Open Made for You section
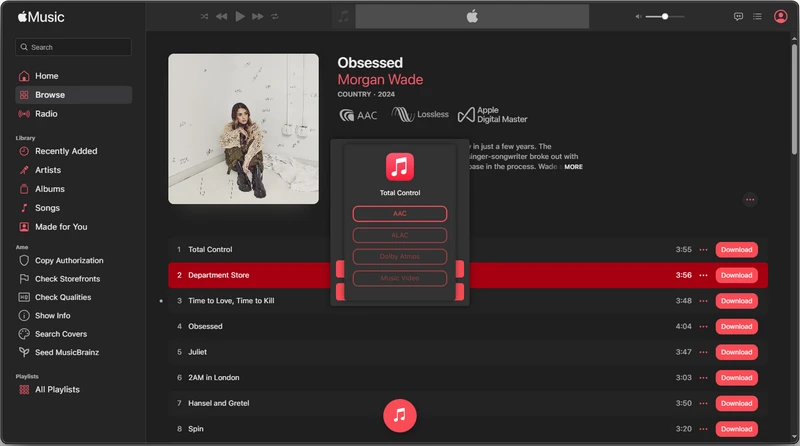Image resolution: width=800 pixels, height=446 pixels. click(x=73, y=227)
